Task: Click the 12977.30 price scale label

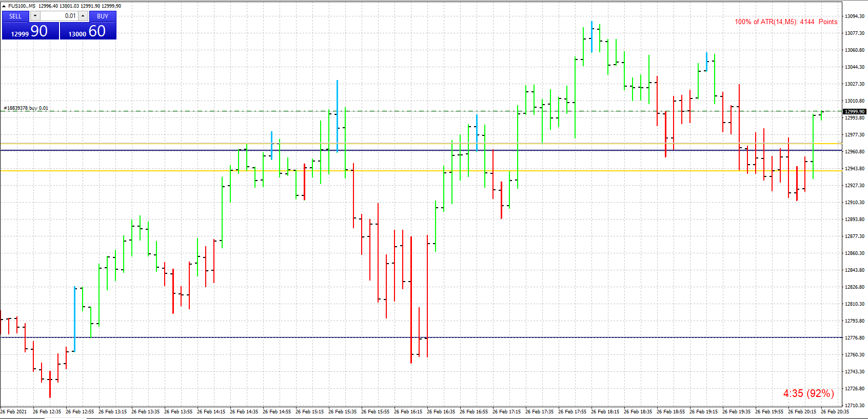Action: (x=855, y=135)
